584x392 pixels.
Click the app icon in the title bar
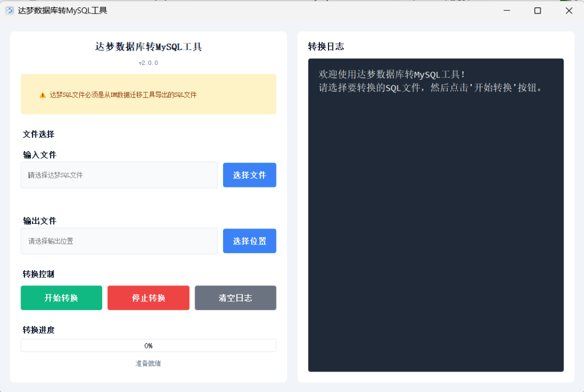click(x=10, y=10)
